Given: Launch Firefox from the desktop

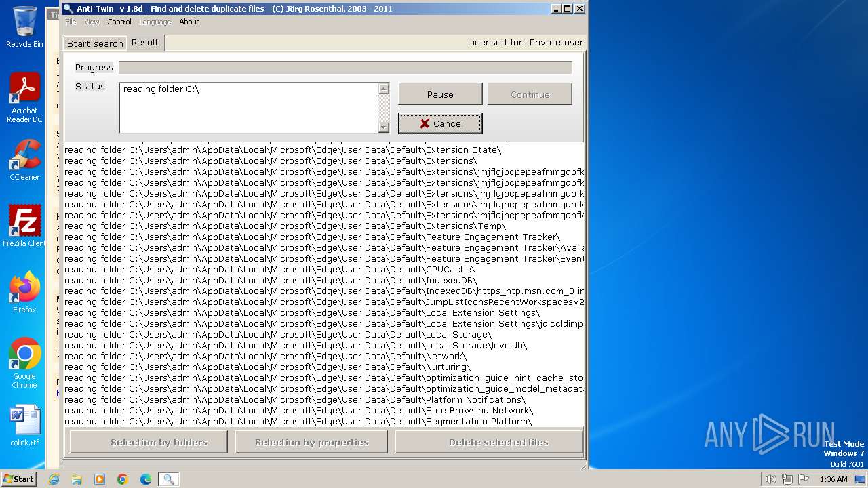Looking at the screenshot, I should (x=24, y=292).
